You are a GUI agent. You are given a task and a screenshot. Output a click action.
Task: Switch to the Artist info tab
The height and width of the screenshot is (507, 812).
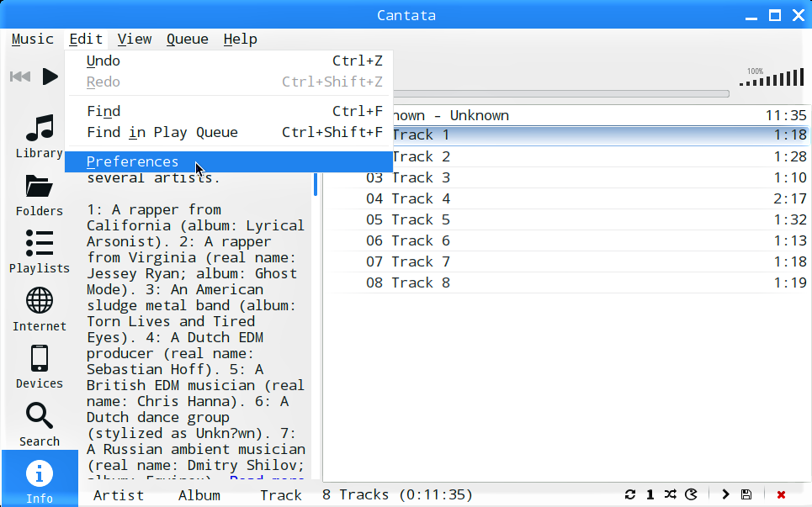pyautogui.click(x=119, y=495)
